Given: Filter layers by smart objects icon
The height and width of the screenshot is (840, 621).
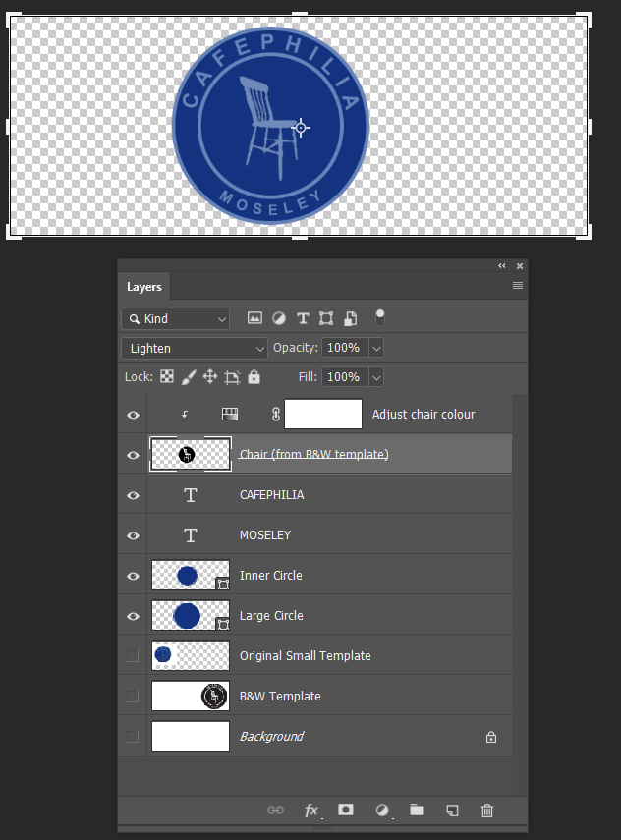Looking at the screenshot, I should 350,318.
